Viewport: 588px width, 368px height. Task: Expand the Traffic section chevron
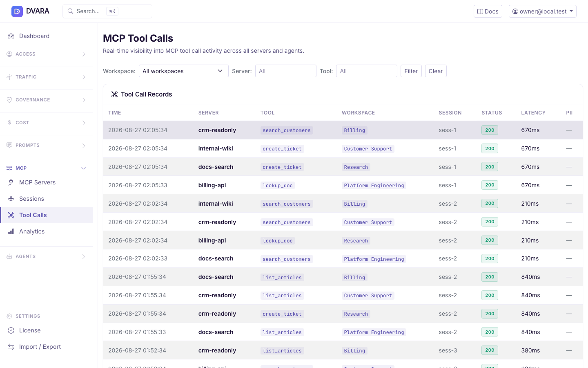84,77
